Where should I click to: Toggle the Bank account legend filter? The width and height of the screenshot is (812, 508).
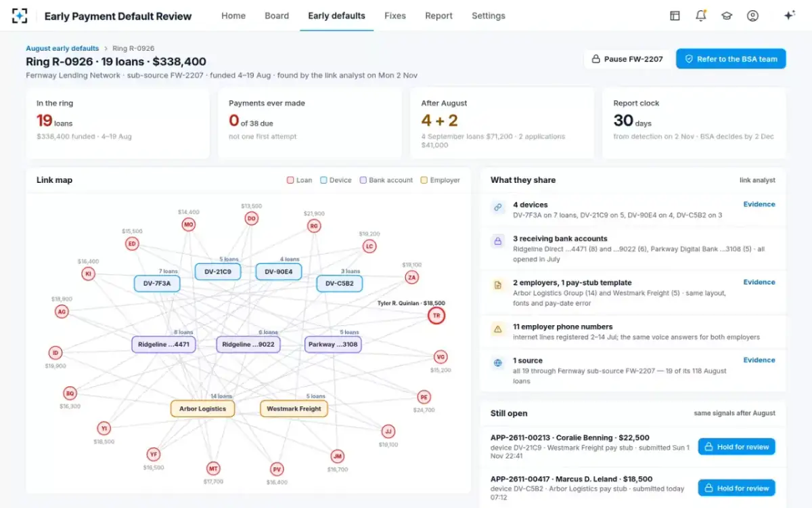(386, 180)
